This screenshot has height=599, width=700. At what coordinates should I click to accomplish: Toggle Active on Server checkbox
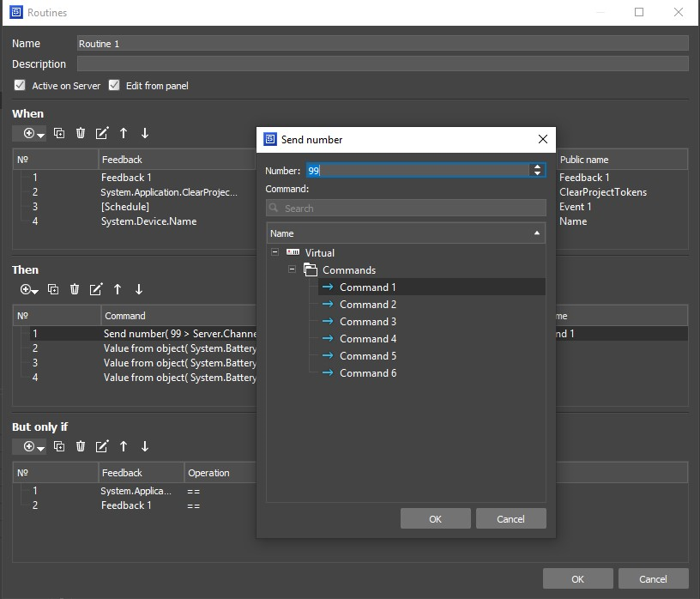(x=20, y=86)
